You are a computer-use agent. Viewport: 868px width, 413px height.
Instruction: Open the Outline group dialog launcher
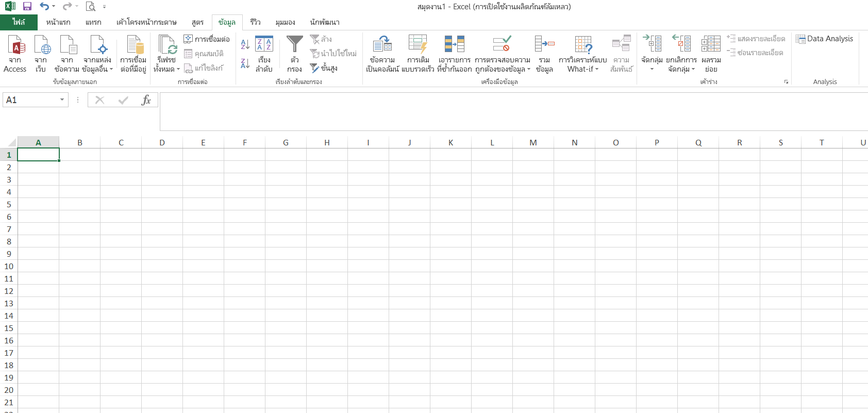coord(786,82)
